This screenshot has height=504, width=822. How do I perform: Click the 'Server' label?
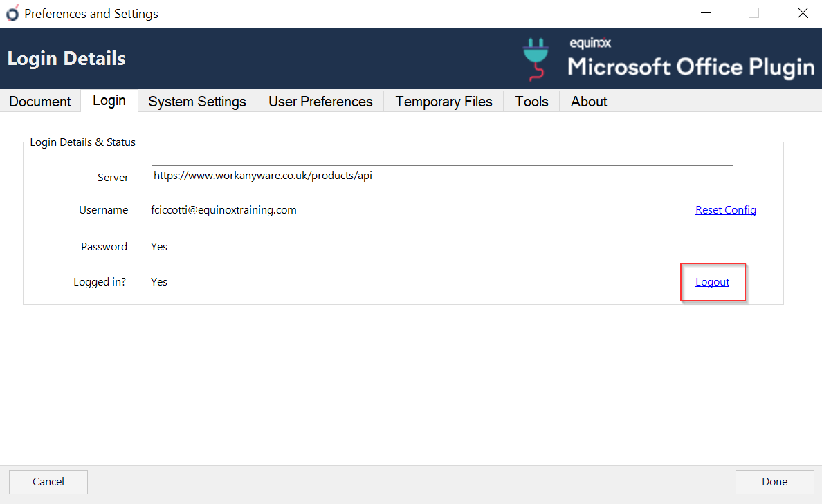pos(113,178)
